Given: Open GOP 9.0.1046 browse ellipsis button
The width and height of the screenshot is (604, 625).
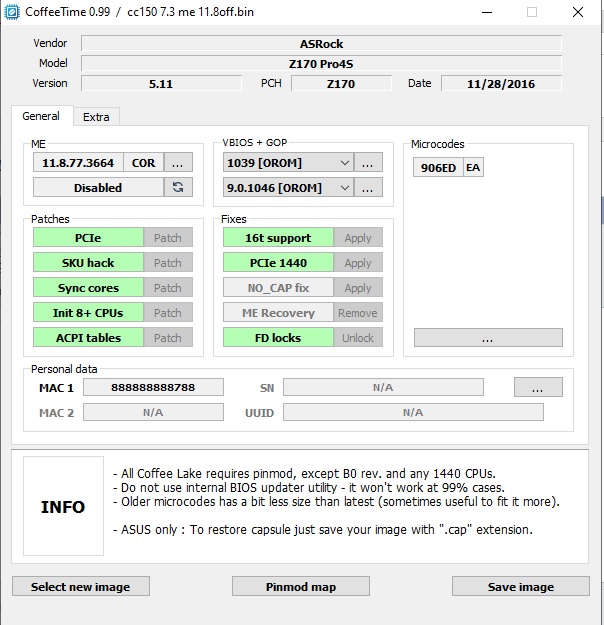Looking at the screenshot, I should point(368,187).
